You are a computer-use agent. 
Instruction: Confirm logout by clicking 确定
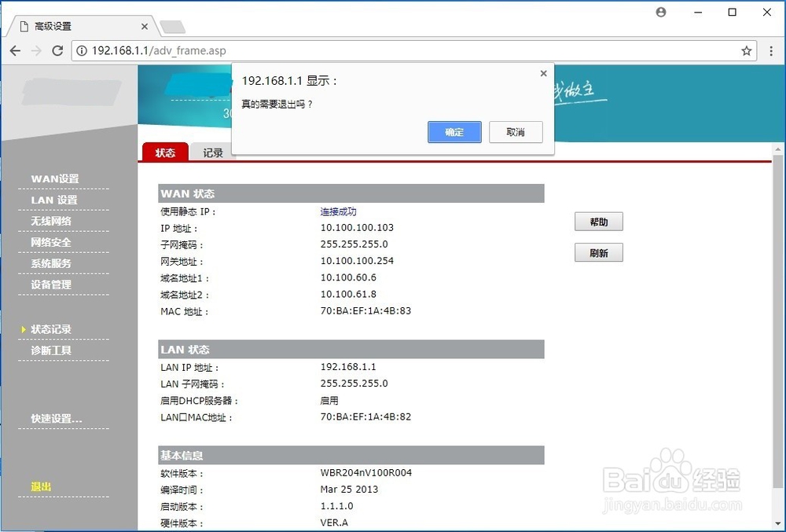pos(454,132)
